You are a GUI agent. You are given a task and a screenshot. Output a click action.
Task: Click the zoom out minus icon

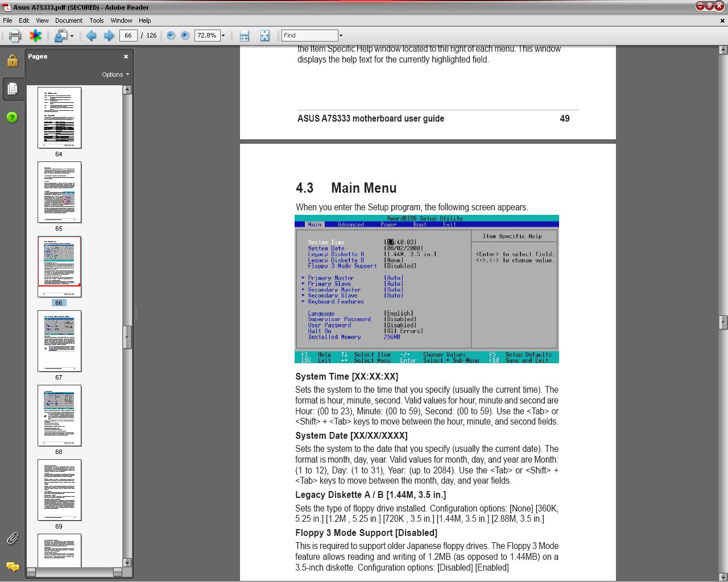(x=171, y=36)
